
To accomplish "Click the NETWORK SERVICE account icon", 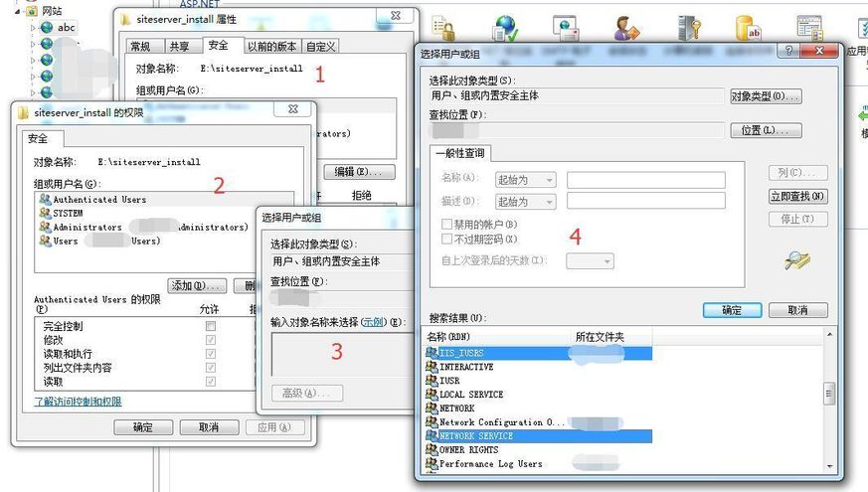I will point(432,436).
